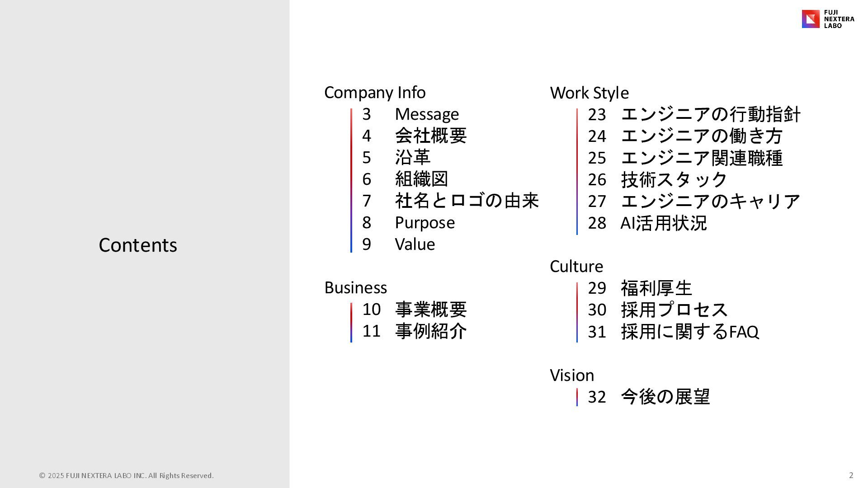This screenshot has height=488, width=868.
Task: Click the Contents title text
Action: 138,245
